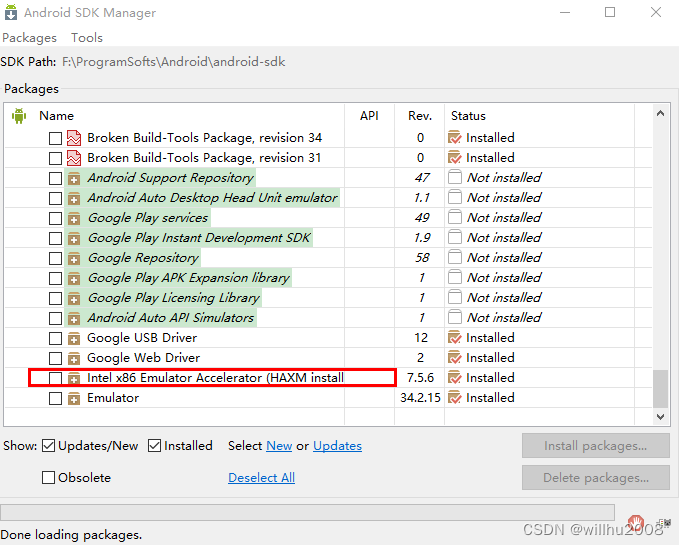Tick the Intel x86 Emulator Accelerator checkbox
Image resolution: width=679 pixels, height=545 pixels.
point(55,378)
